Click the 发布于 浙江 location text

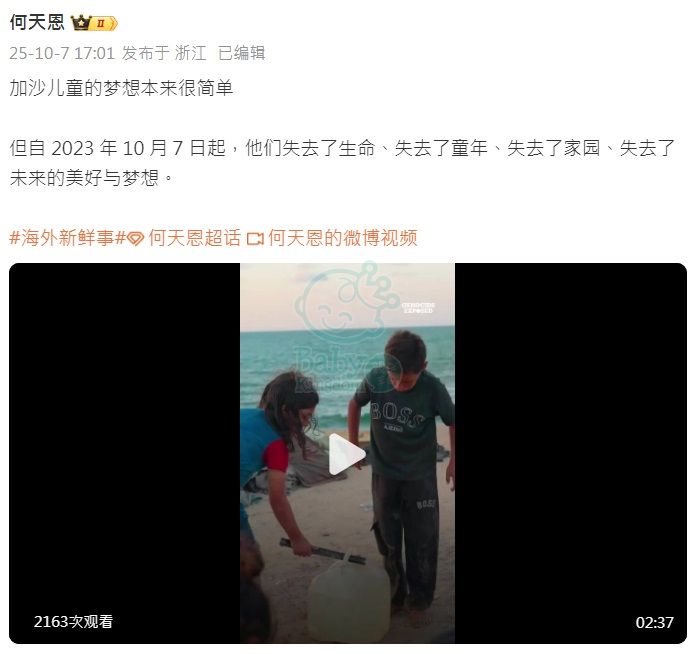point(164,53)
